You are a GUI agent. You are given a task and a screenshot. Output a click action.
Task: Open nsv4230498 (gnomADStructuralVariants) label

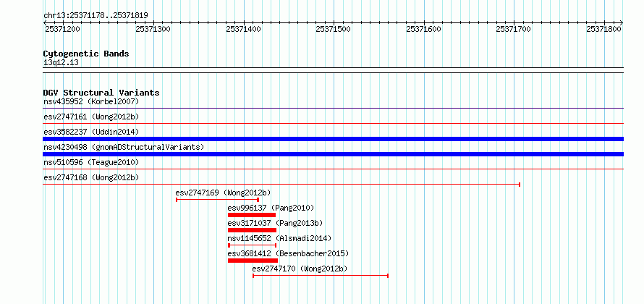pos(124,147)
